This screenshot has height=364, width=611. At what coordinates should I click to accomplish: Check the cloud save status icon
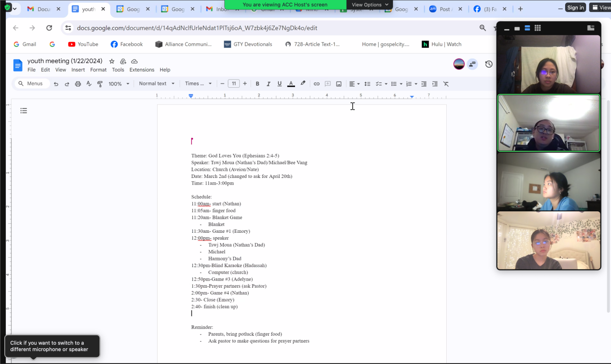(135, 61)
